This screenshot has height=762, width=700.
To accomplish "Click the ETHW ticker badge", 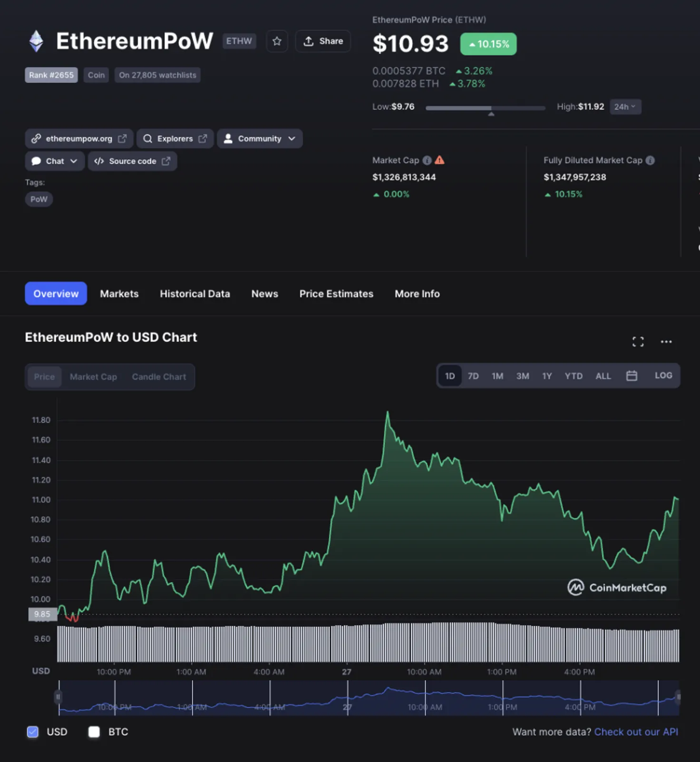I will [239, 41].
